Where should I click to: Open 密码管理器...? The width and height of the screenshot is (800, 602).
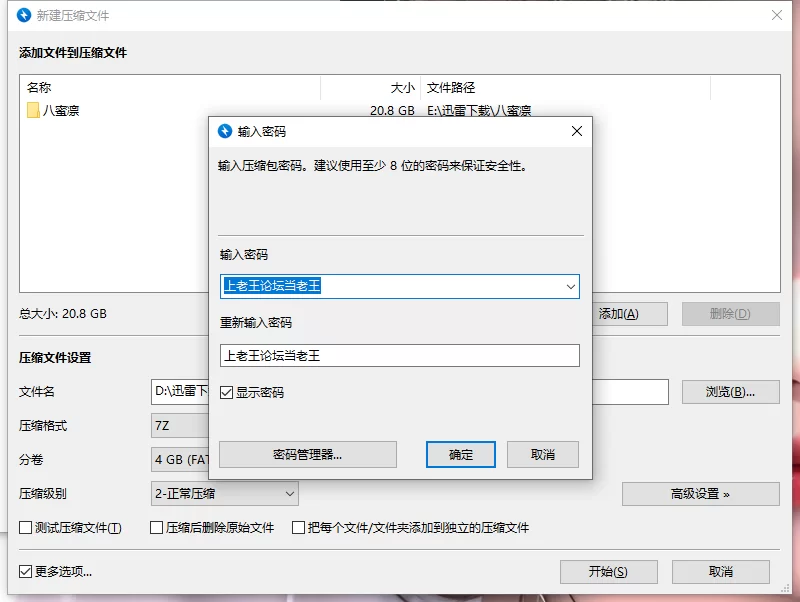[x=308, y=455]
